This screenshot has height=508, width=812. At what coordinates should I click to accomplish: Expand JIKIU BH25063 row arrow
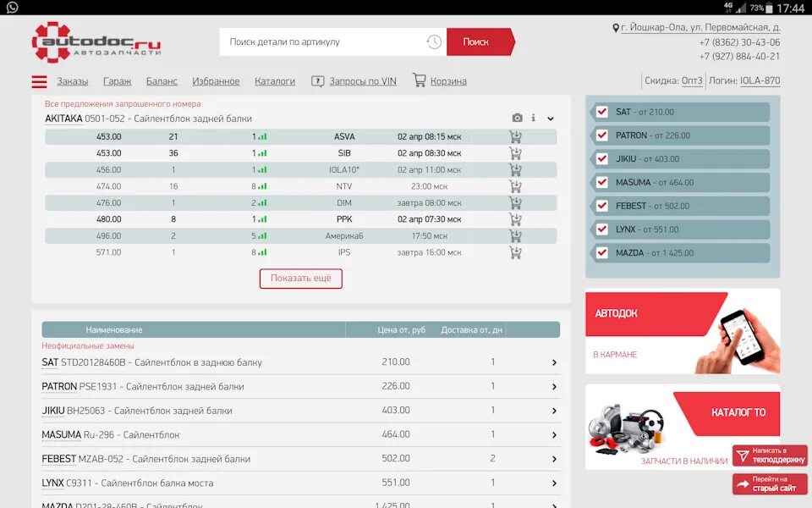pyautogui.click(x=554, y=411)
